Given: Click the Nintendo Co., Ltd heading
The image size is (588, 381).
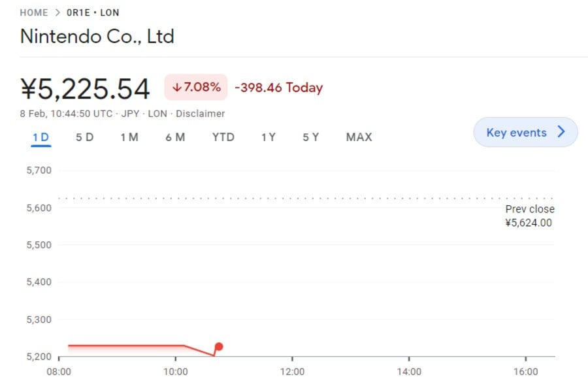Looking at the screenshot, I should click(x=97, y=37).
